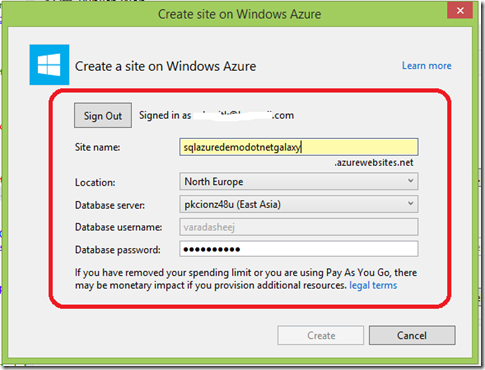
Task: Click the Create button
Action: 320,335
